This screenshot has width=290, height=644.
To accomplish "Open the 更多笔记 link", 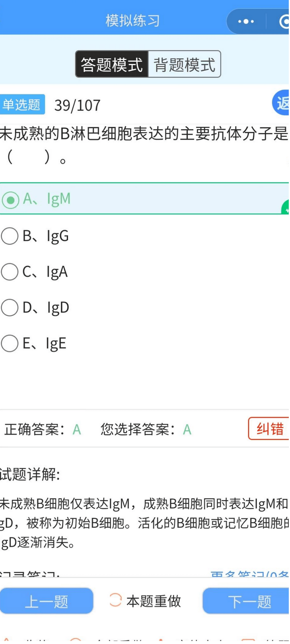I will point(249,574).
